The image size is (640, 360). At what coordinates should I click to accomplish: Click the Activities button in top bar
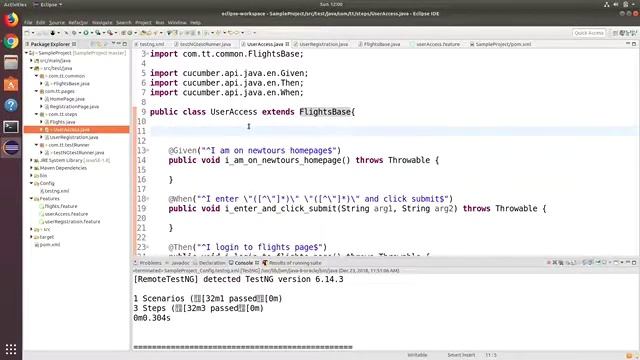point(15,4)
